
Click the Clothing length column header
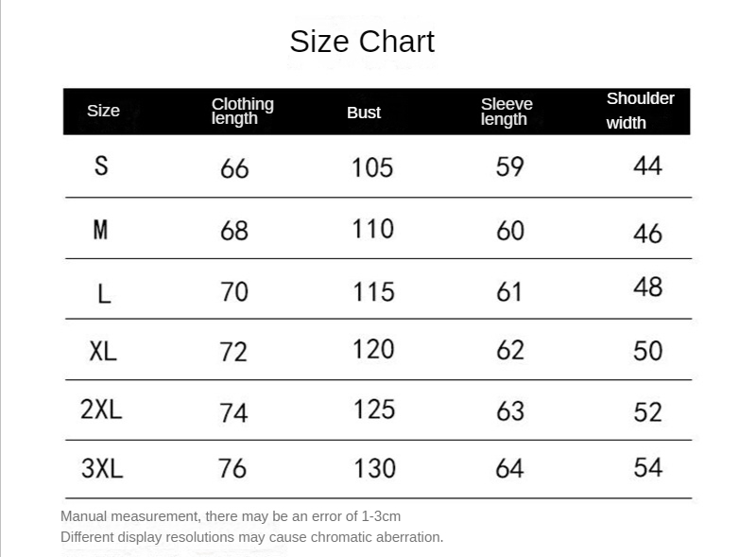[243, 111]
